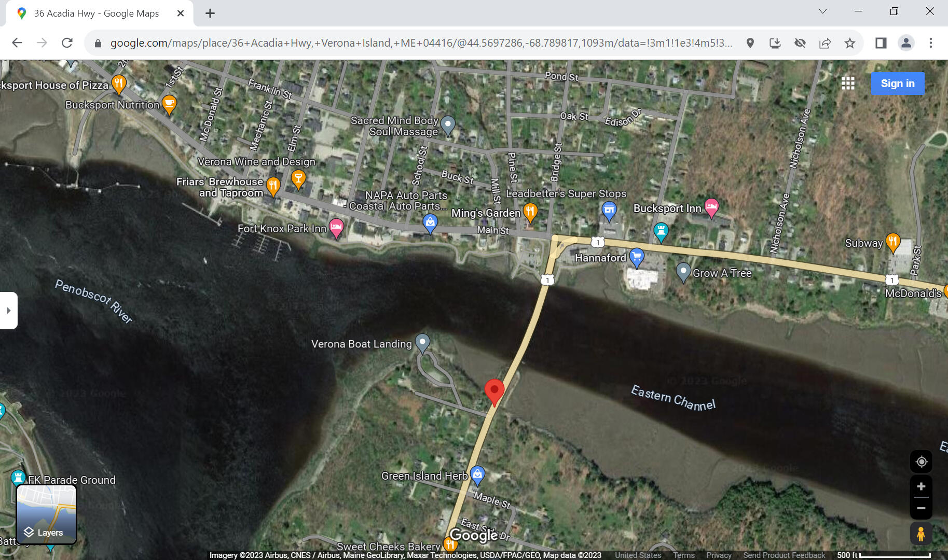This screenshot has width=948, height=560.
Task: Open the Send Product Feedback link
Action: 784,554
